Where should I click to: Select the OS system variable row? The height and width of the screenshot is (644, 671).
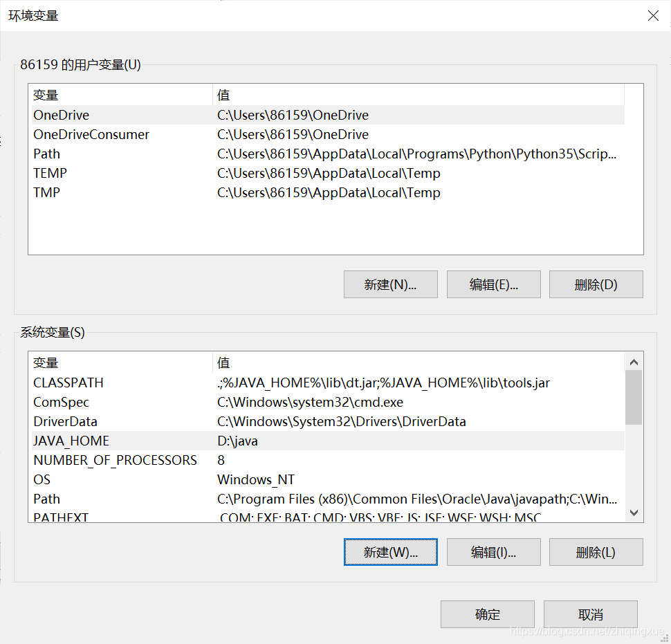click(x=328, y=479)
